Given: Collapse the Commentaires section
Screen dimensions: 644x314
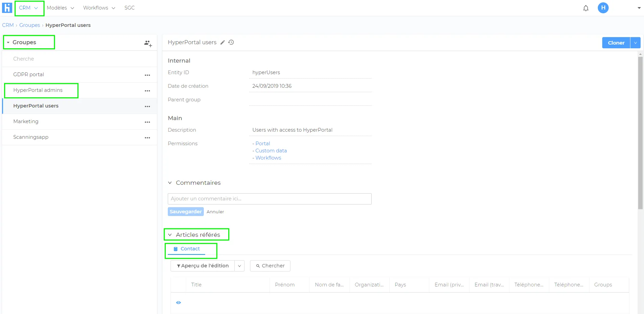Looking at the screenshot, I should tap(170, 183).
